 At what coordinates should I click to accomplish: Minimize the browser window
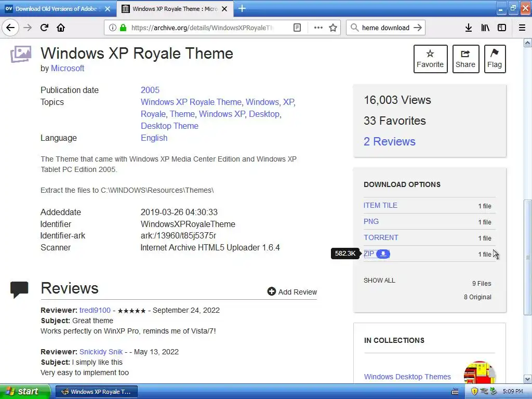click(x=500, y=8)
